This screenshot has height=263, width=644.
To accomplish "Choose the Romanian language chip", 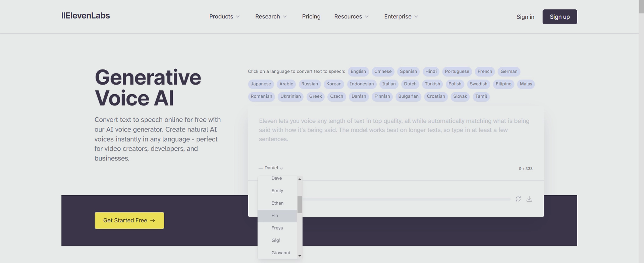I will 261,96.
